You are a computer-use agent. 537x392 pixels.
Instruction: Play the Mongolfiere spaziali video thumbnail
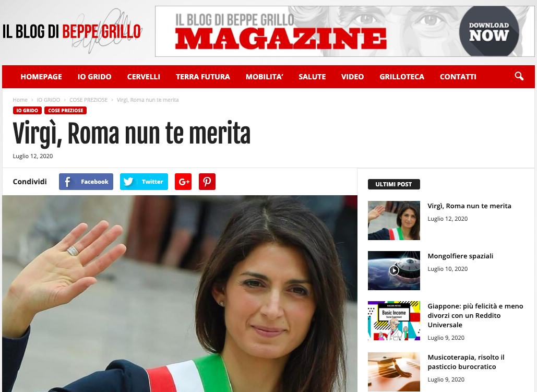[394, 270]
